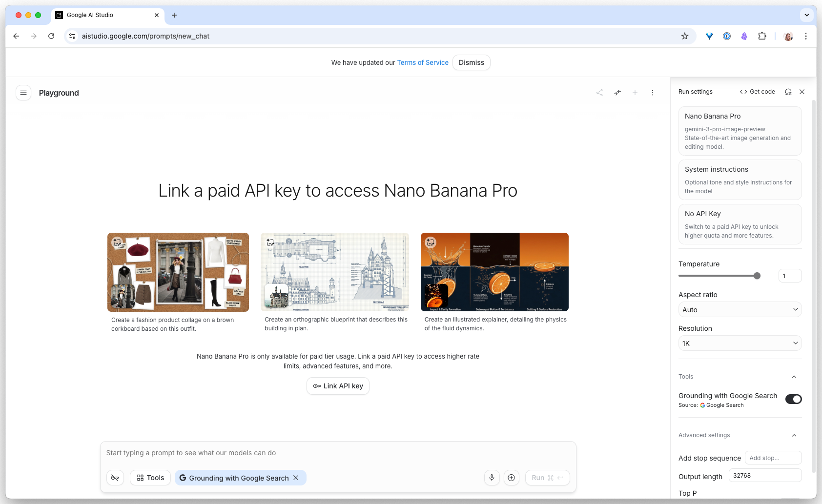Viewport: 822px width, 504px height.
Task: Click the Run button
Action: click(547, 478)
